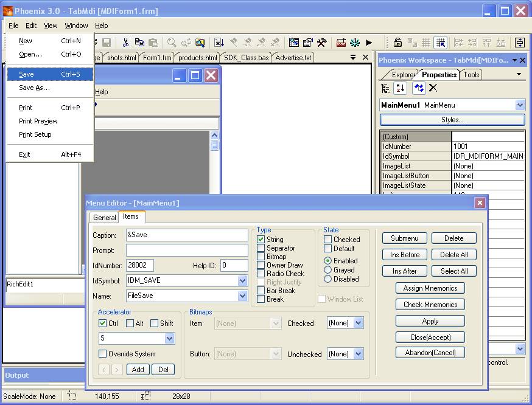Image resolution: width=532 pixels, height=405 pixels.
Task: Open the accelerator key S dropdown
Action: click(x=169, y=338)
